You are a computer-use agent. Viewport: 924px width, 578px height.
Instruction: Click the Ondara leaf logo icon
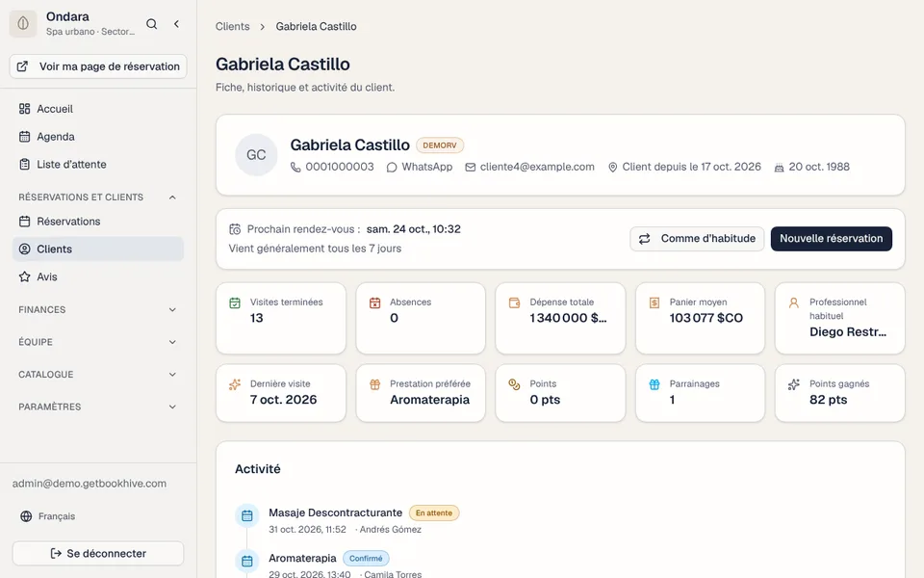point(23,23)
